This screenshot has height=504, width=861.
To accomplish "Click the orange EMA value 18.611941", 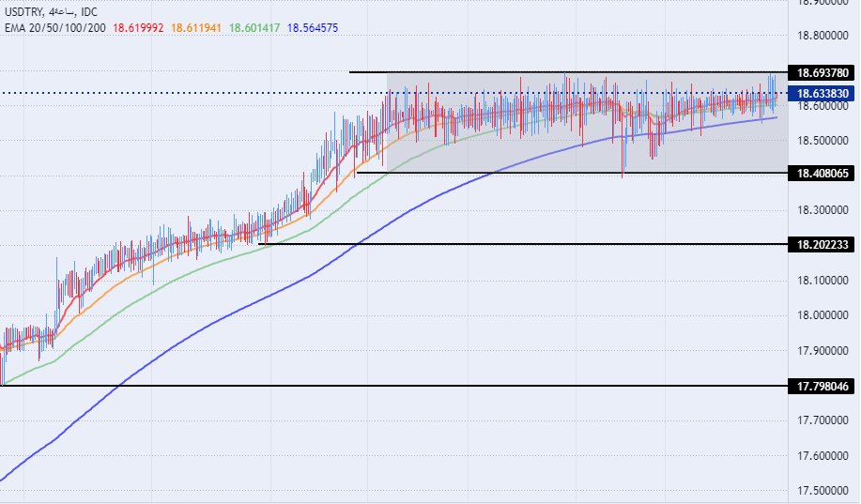I will (x=196, y=28).
